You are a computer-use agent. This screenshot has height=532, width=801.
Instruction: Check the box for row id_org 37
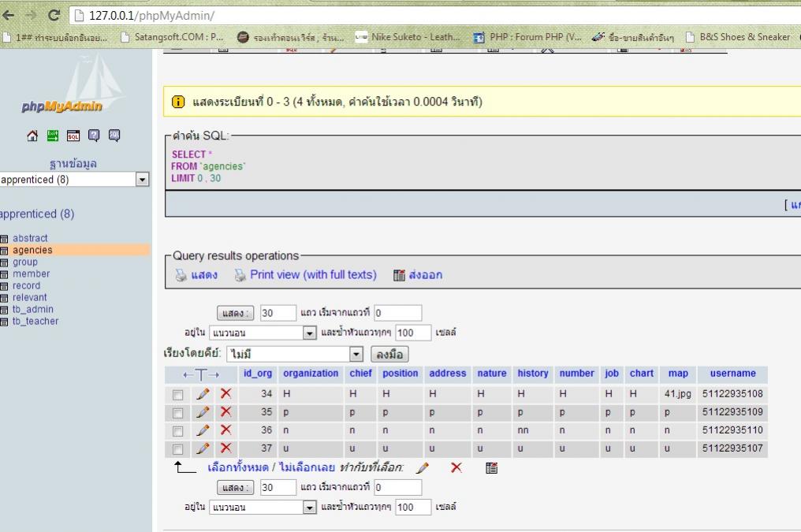click(x=177, y=449)
